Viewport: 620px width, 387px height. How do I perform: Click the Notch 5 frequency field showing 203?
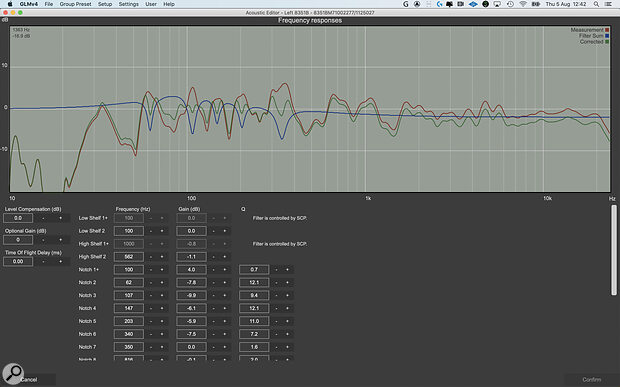coord(129,321)
